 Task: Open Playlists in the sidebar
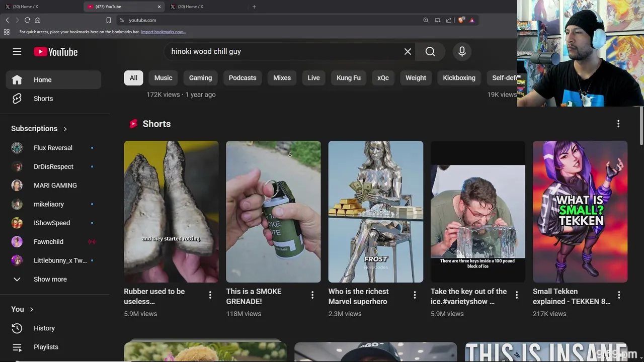[x=54, y=347]
